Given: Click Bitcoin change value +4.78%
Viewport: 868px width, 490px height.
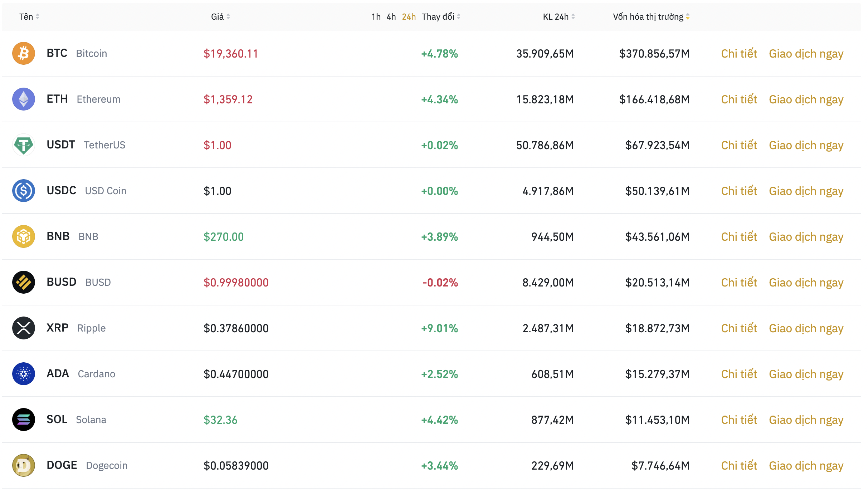Looking at the screenshot, I should tap(439, 54).
